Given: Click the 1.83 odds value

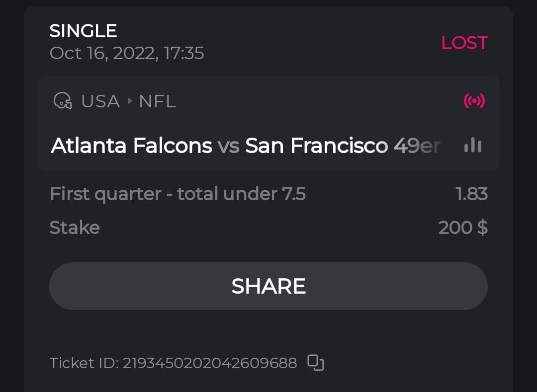Looking at the screenshot, I should tap(471, 194).
